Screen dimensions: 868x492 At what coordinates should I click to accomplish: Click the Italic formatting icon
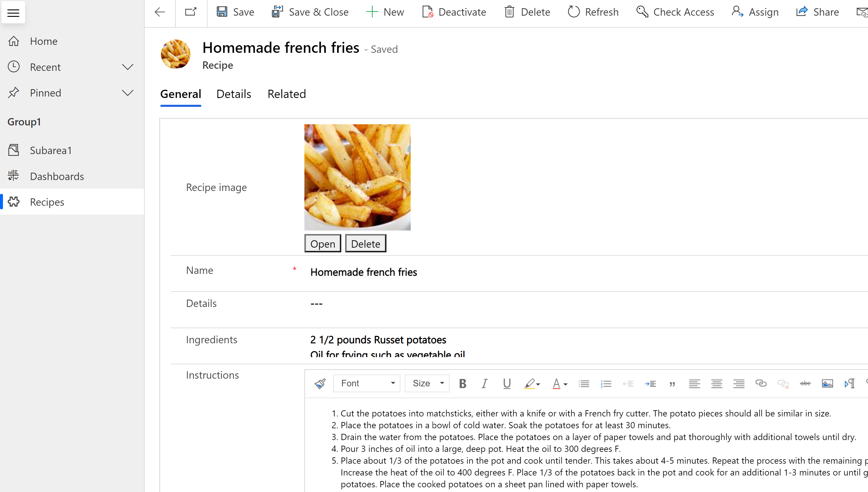[484, 383]
